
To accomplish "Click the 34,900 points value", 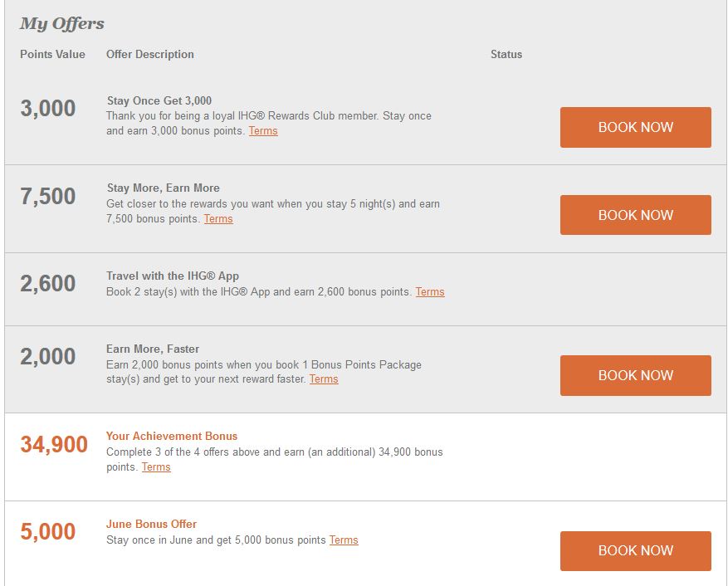I will tap(54, 444).
